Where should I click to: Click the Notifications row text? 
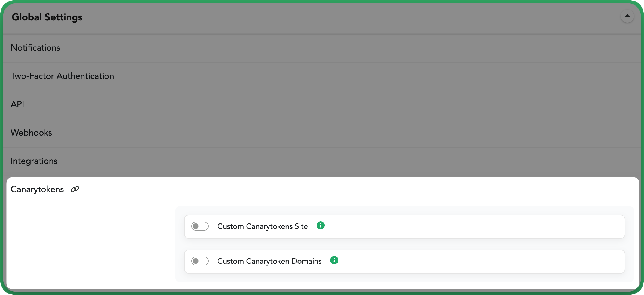point(35,48)
